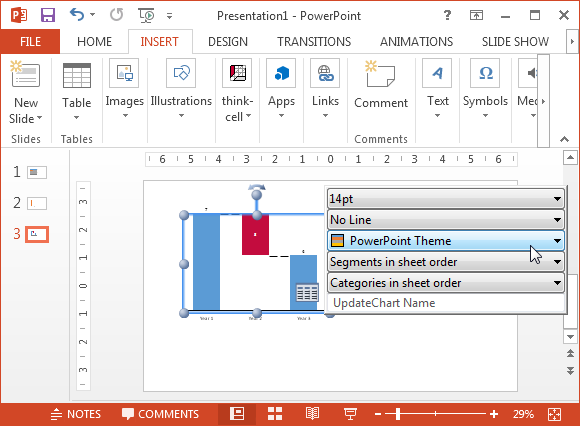
Task: Click the Redo/Repeat icon
Action: pos(117,15)
